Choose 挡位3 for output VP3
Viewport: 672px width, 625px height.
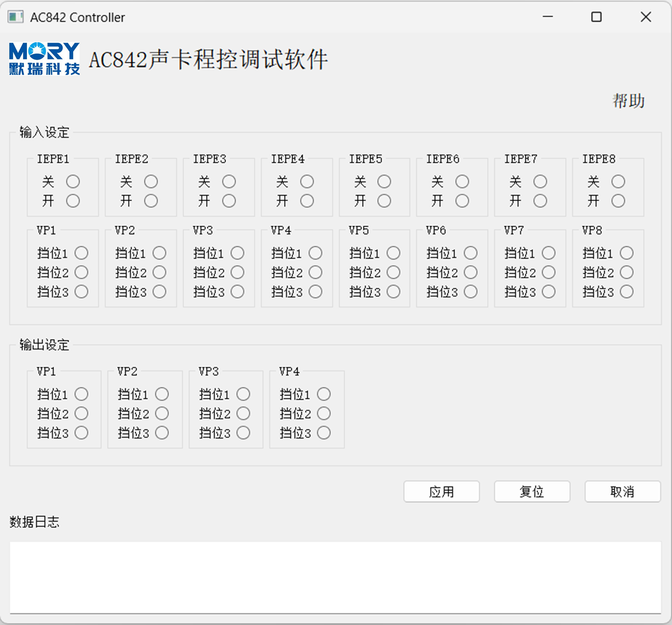coord(243,433)
